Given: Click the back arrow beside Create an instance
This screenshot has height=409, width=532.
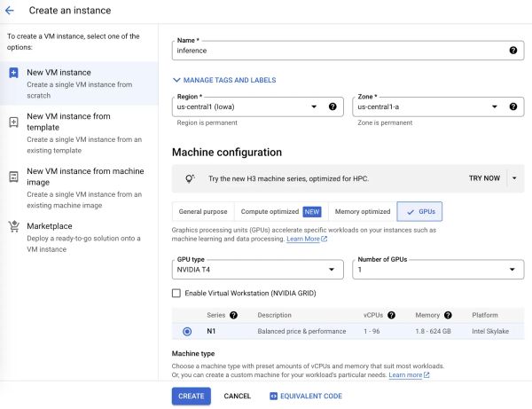Looking at the screenshot, I should coord(10,11).
